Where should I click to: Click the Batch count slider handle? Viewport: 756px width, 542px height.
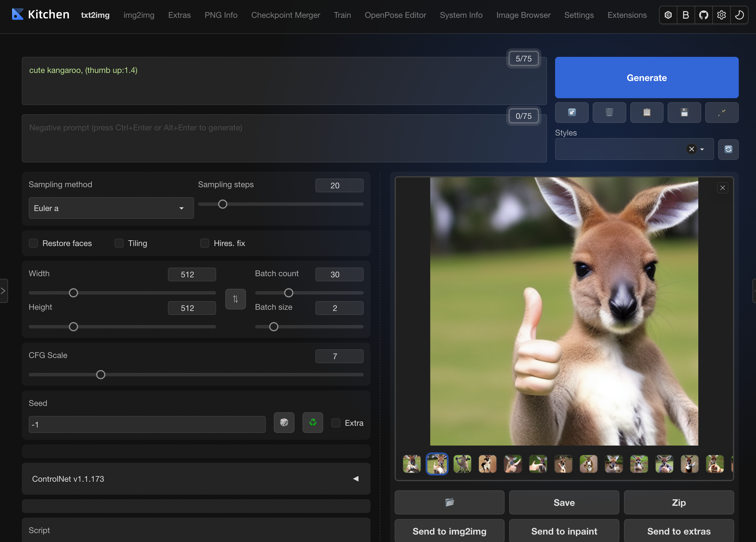pyautogui.click(x=289, y=293)
